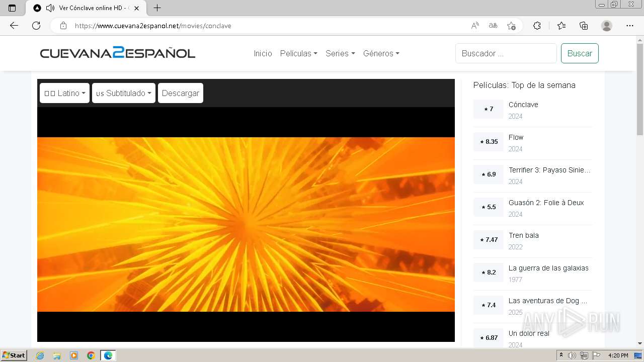
Task: Open Cónclave in top of the week
Action: point(523,105)
